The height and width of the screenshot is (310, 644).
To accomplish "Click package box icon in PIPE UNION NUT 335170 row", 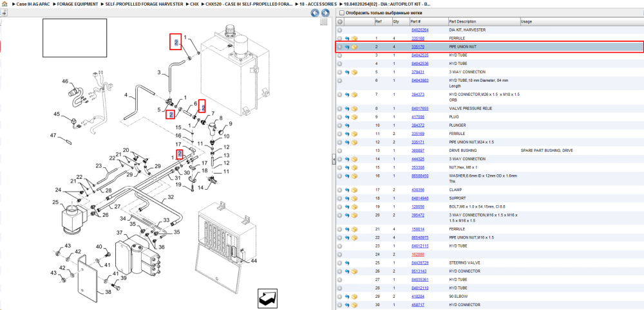I will (354, 47).
